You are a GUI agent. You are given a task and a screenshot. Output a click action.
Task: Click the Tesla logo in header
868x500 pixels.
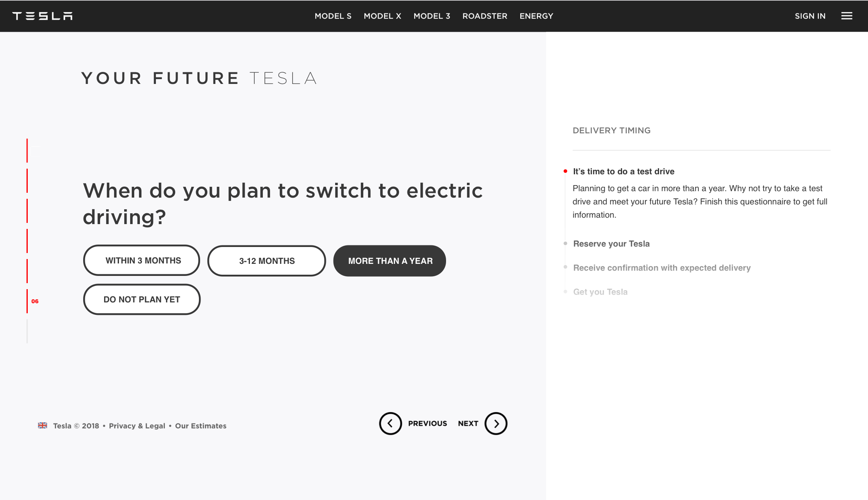point(42,16)
